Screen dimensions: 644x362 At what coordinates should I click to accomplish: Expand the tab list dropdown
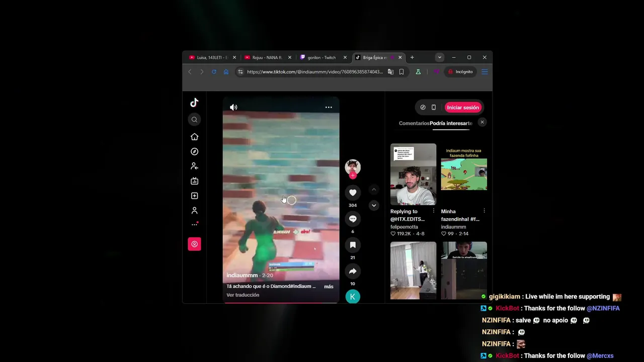[439, 57]
